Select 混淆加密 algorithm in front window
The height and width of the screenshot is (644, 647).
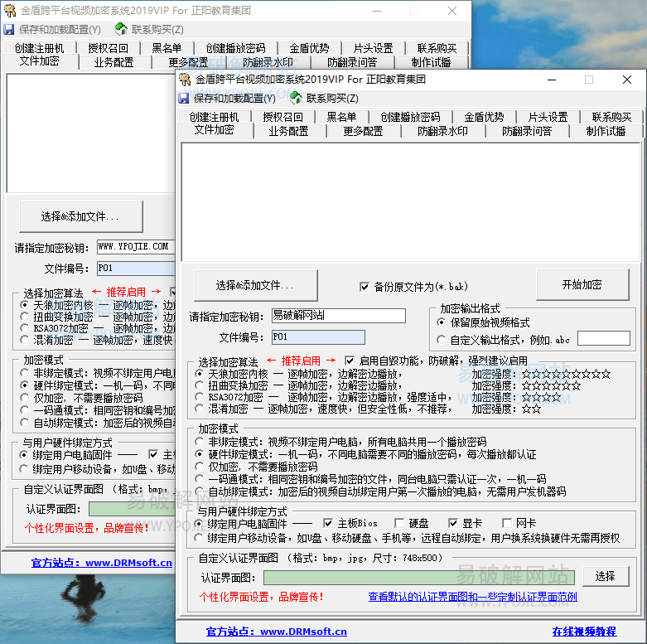click(x=200, y=409)
